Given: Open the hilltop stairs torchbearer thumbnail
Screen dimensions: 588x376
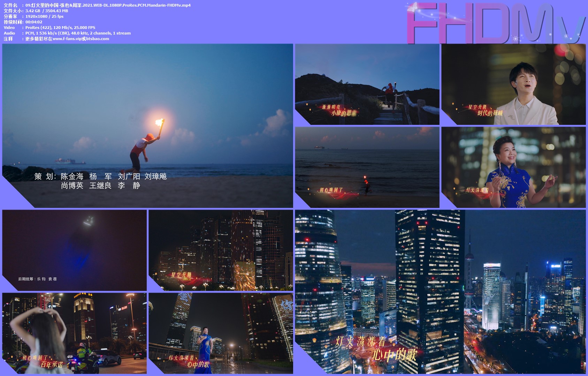Looking at the screenshot, I should 367,84.
